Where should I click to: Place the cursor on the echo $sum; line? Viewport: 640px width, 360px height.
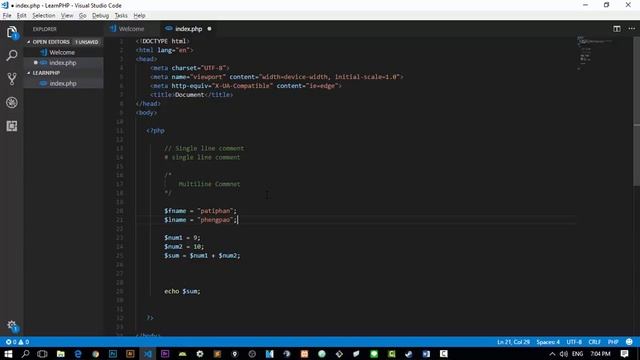point(182,291)
